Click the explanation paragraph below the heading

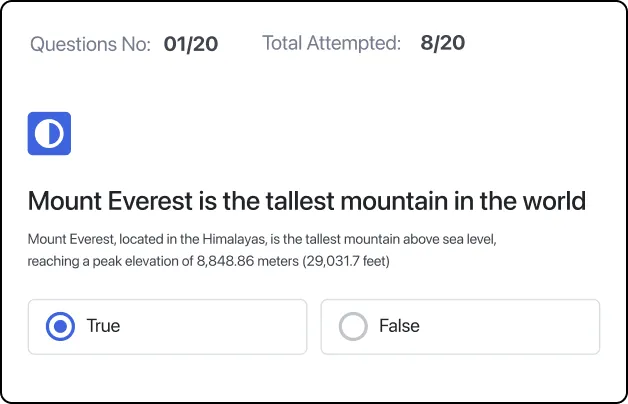[262, 250]
